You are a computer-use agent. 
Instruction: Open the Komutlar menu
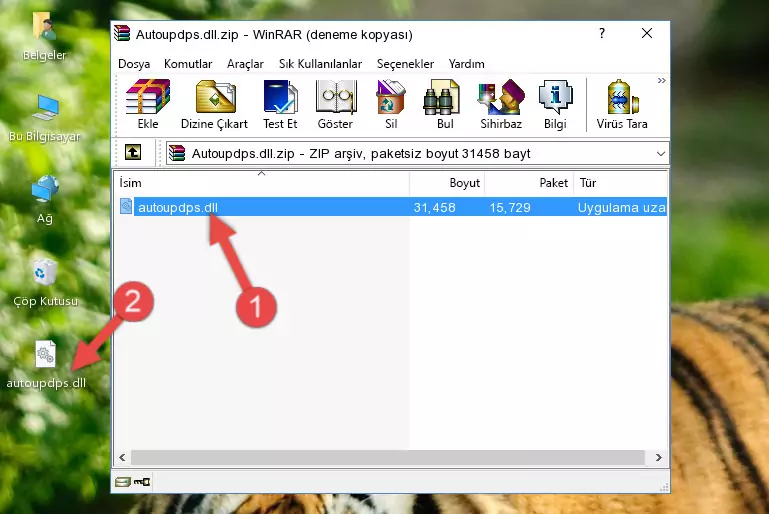pyautogui.click(x=188, y=64)
